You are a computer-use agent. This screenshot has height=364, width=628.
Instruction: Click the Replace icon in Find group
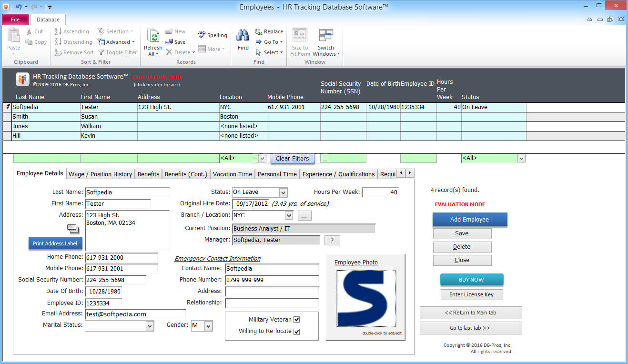259,31
